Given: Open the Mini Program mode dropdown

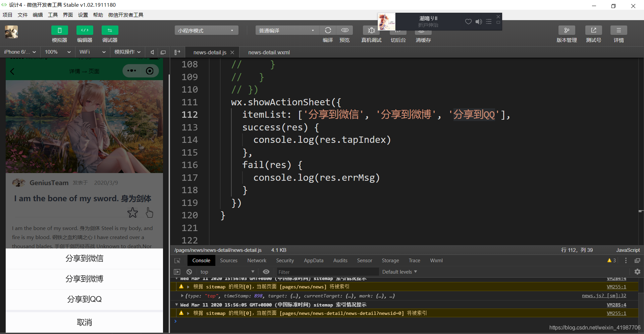Looking at the screenshot, I should [x=206, y=31].
